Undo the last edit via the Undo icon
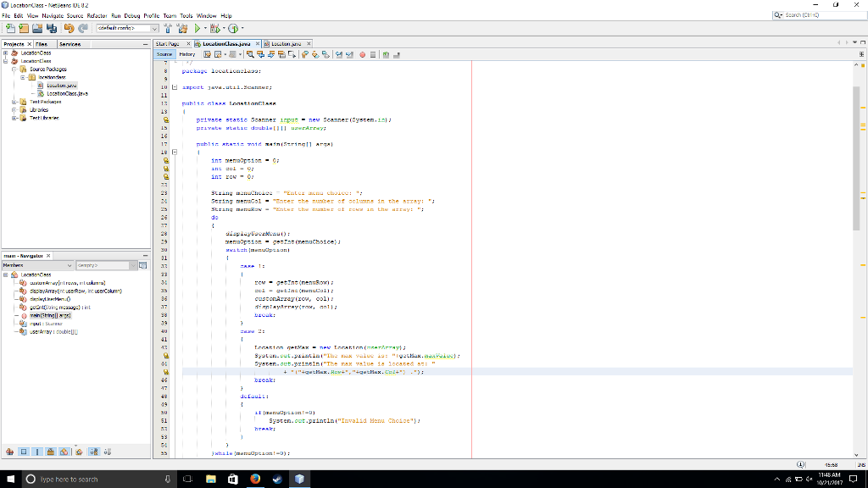Image resolution: width=868 pixels, height=488 pixels. 70,28
